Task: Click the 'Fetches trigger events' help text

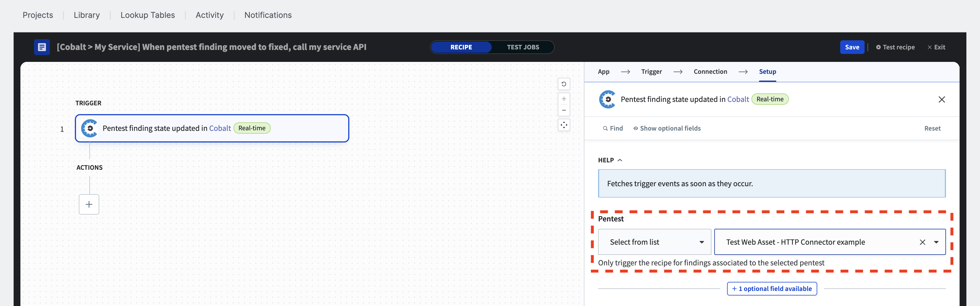Action: (x=680, y=183)
